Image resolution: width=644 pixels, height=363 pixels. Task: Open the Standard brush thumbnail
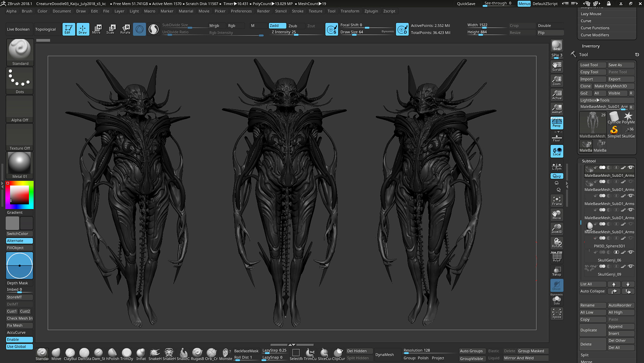coord(20,52)
